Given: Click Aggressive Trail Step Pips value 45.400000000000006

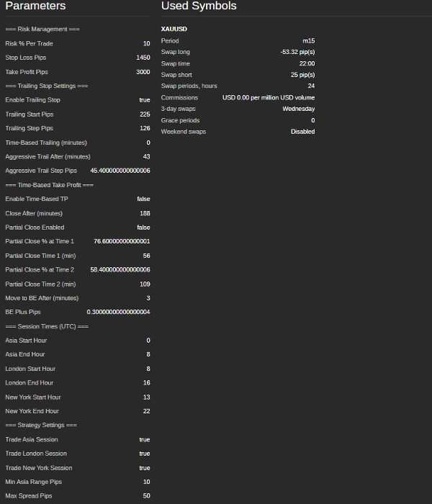Looking at the screenshot, I should (120, 171).
